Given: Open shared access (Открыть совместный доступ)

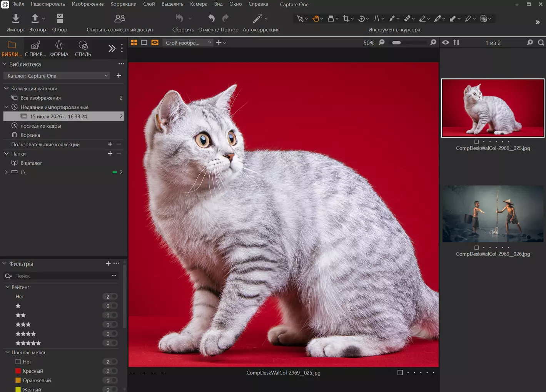Looking at the screenshot, I should click(120, 18).
